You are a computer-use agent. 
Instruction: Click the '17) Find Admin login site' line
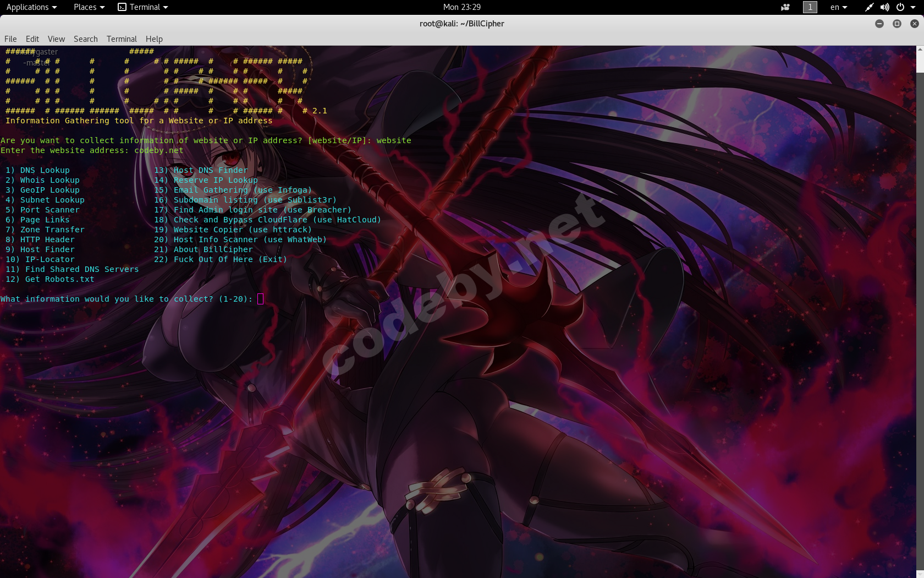253,210
